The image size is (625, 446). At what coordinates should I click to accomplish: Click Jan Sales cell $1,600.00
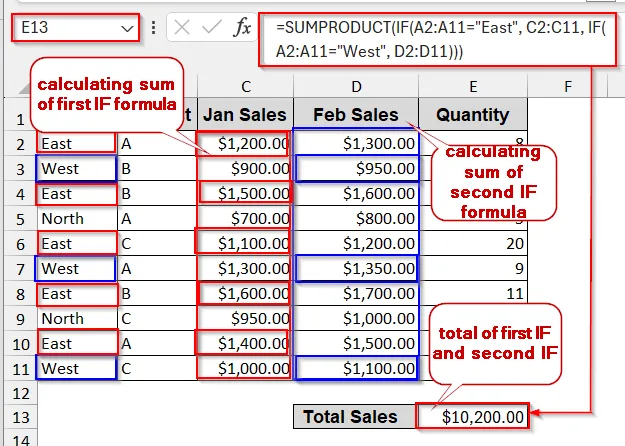click(245, 294)
